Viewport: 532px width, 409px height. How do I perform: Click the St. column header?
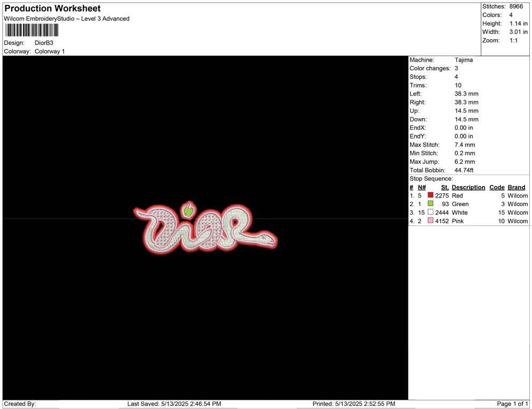pos(445,187)
